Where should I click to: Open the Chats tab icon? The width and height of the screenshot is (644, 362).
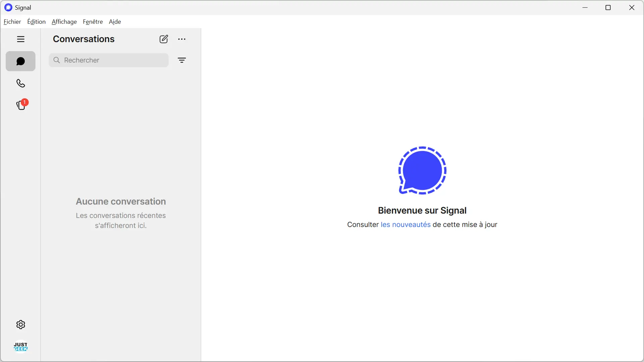(x=20, y=61)
